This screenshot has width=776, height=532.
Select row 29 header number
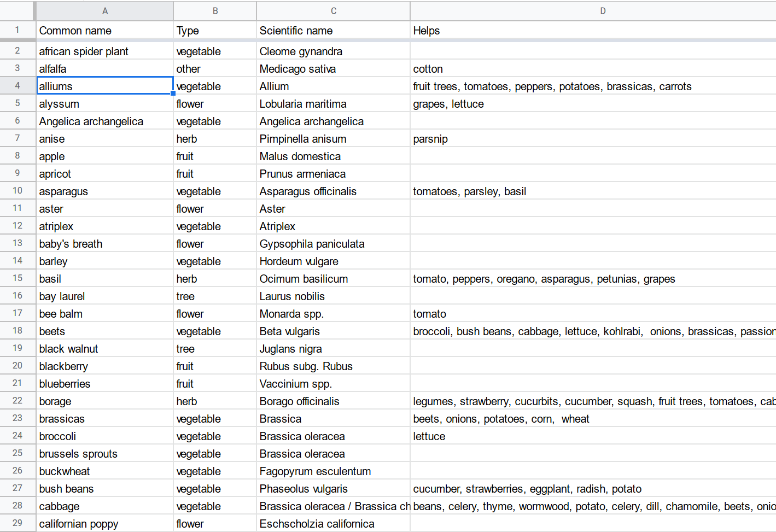pos(17,523)
